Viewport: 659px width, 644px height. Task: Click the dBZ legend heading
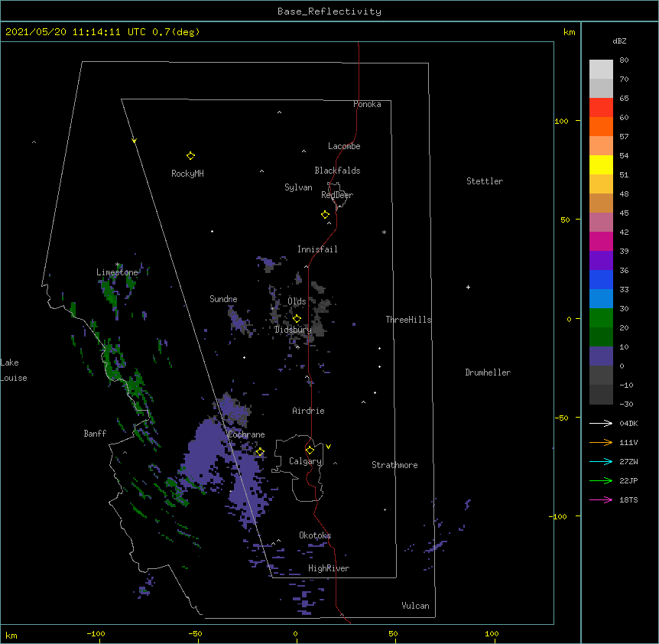pos(619,41)
